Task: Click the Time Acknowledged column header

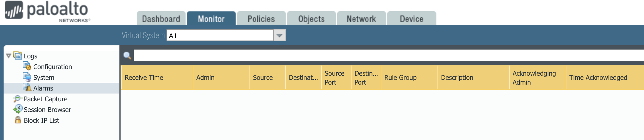Action: click(x=598, y=78)
